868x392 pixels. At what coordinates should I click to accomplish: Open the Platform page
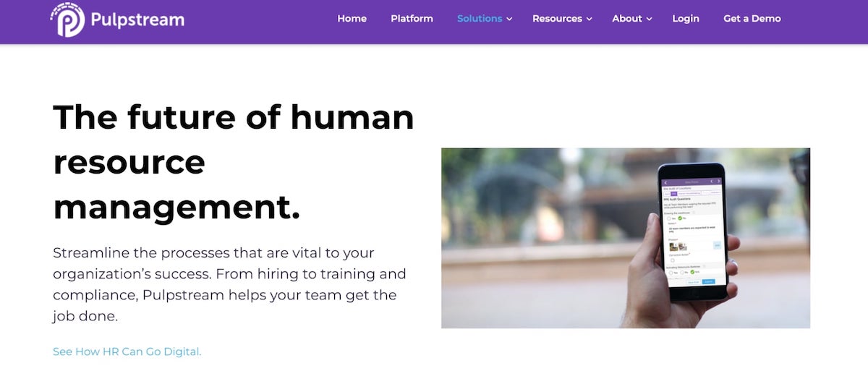click(x=412, y=19)
